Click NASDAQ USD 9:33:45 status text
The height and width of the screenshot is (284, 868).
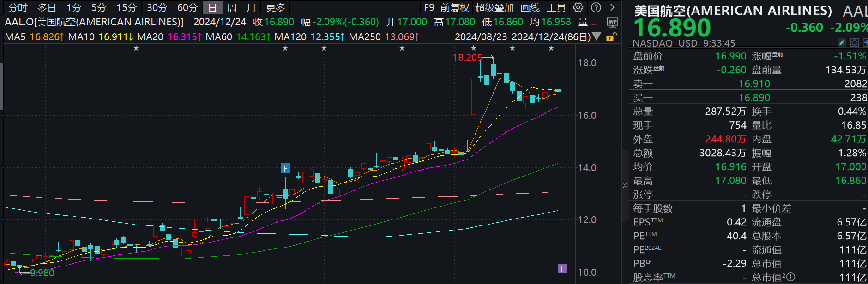684,43
